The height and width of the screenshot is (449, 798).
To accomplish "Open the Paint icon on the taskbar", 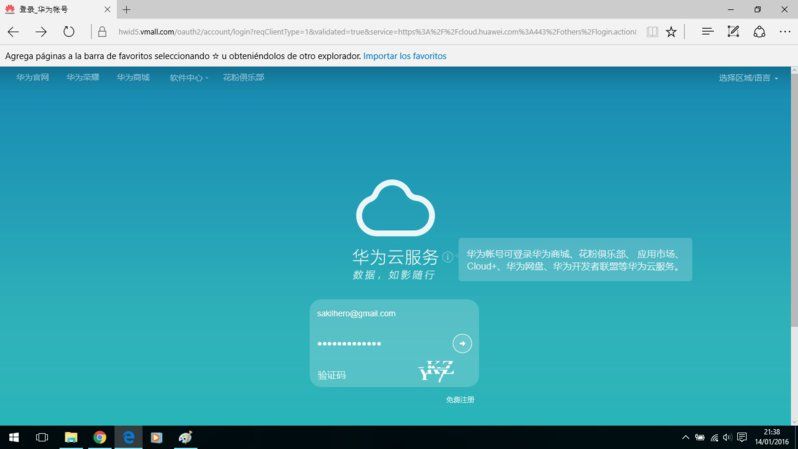I will [x=185, y=437].
